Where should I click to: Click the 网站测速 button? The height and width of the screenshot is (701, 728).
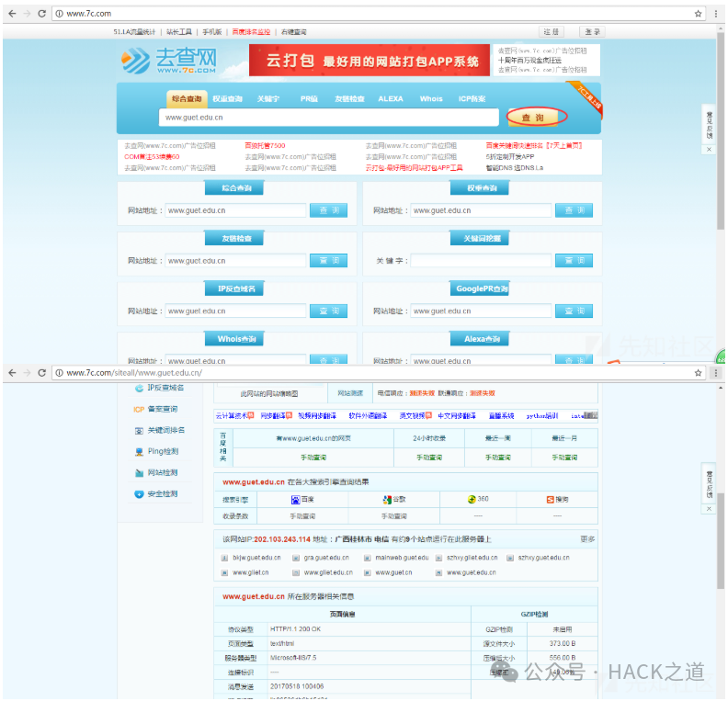pos(350,393)
